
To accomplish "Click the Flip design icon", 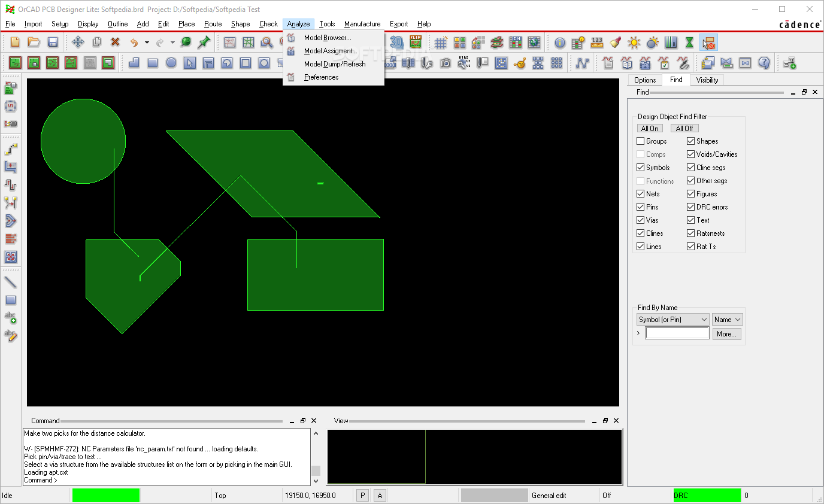I will (416, 42).
